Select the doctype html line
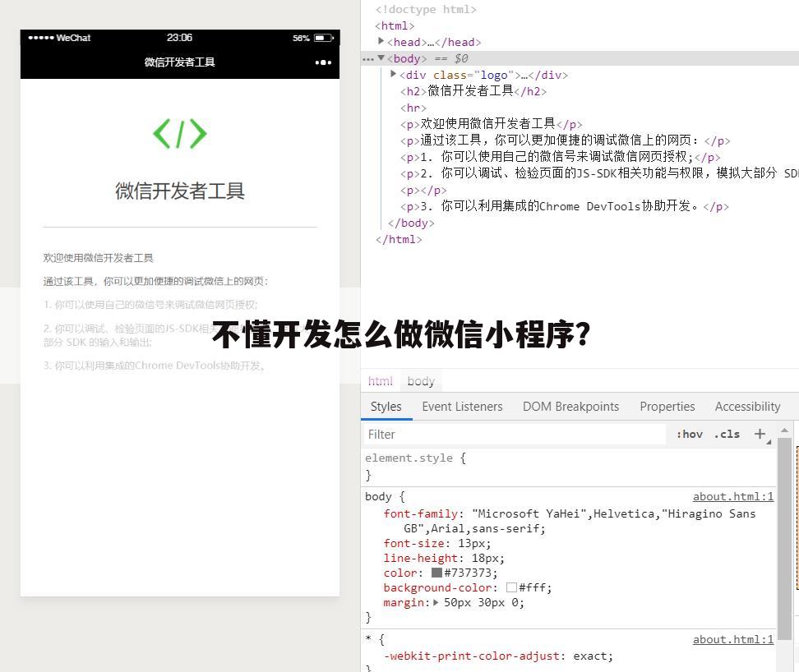799x672 pixels. coord(426,9)
